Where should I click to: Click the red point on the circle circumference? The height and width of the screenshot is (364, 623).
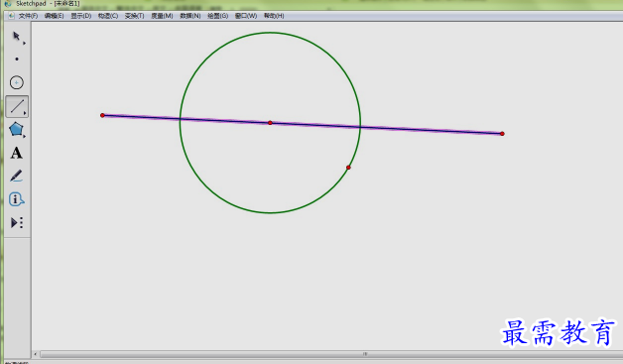pyautogui.click(x=348, y=168)
